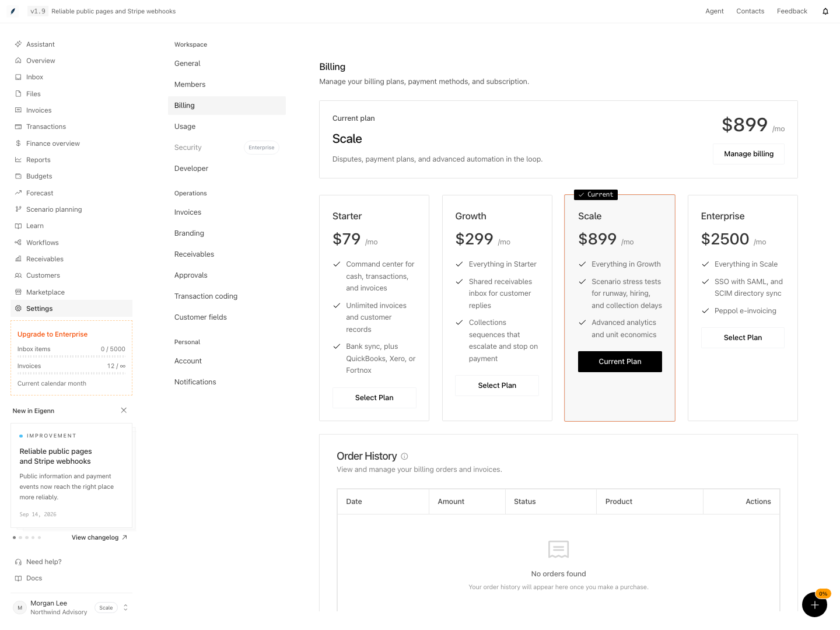
Task: Click the Scale plan badge beside Morgan Lee
Action: [106, 608]
